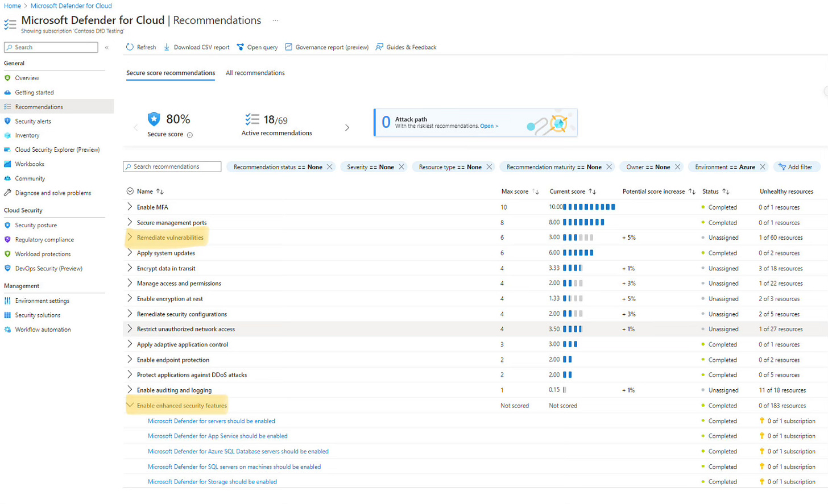Click the previous arrow on the score carousel

coord(135,128)
